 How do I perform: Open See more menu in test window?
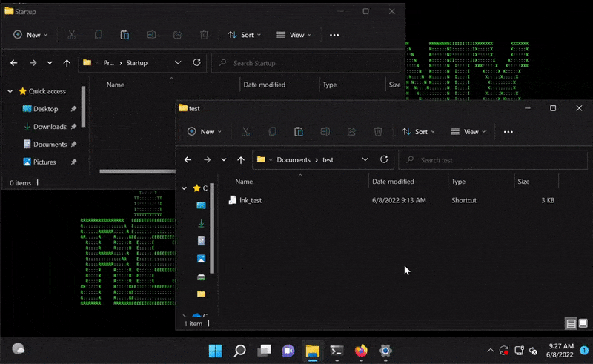point(508,132)
